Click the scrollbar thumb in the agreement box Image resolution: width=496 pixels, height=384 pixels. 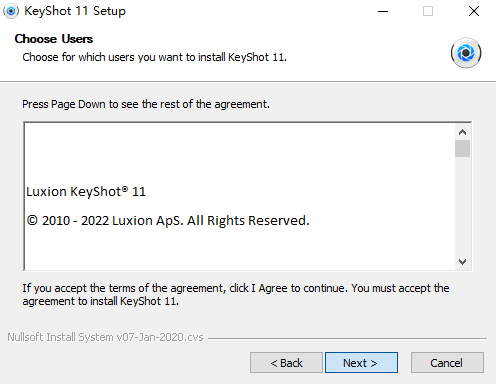tap(462, 148)
